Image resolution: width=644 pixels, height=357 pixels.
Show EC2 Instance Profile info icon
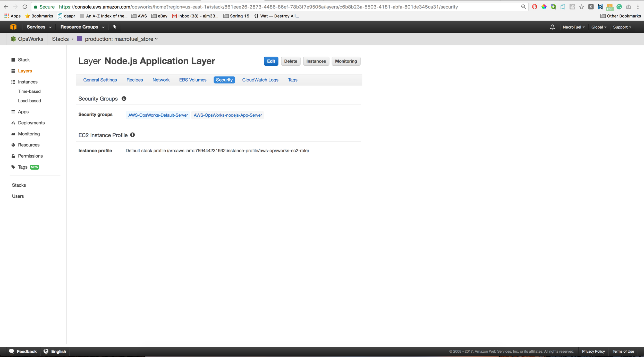(x=132, y=135)
